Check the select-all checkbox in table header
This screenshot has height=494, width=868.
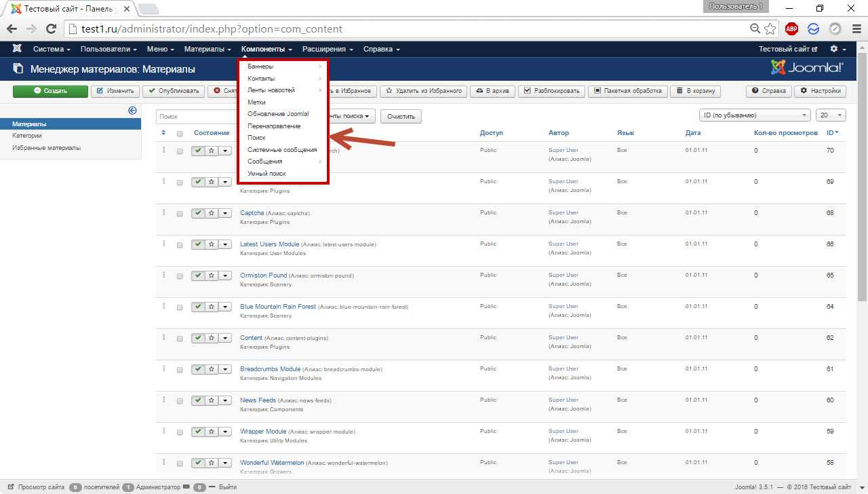(180, 134)
